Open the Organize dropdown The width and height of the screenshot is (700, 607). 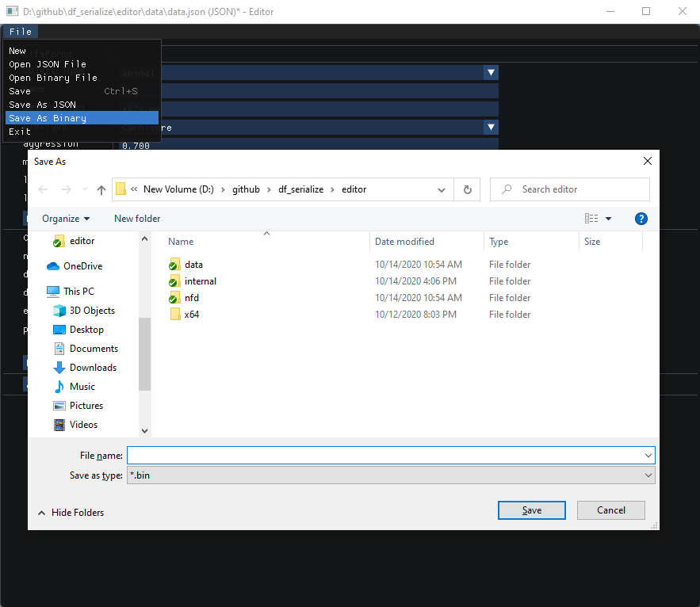pos(66,219)
